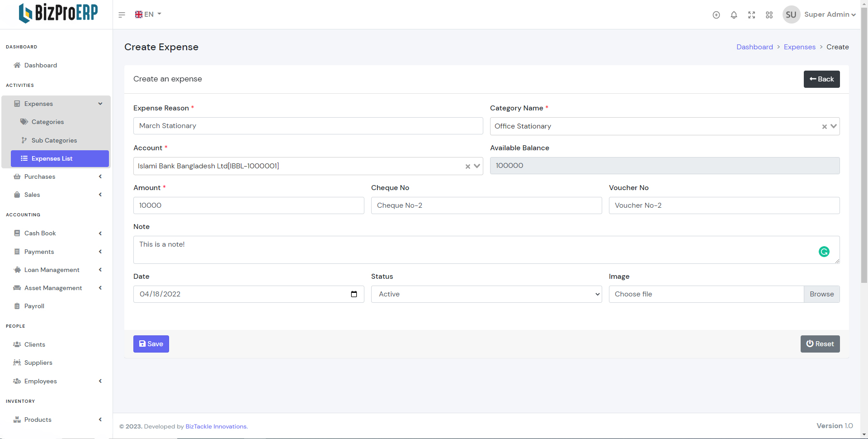Open the calendar picker in Date field
The image size is (868, 439).
coord(354,294)
